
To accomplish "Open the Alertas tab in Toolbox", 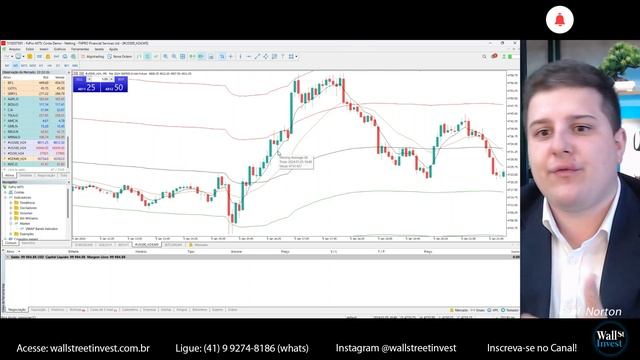I will 166,310.
